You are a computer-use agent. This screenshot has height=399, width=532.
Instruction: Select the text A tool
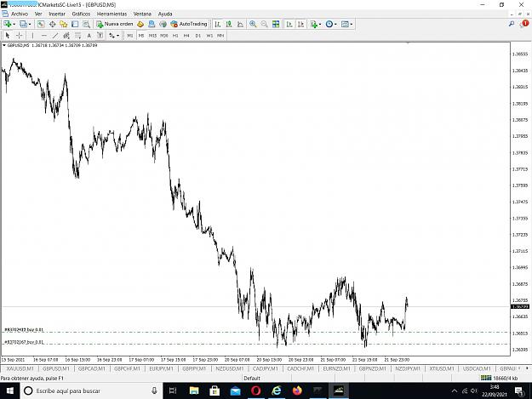89,35
